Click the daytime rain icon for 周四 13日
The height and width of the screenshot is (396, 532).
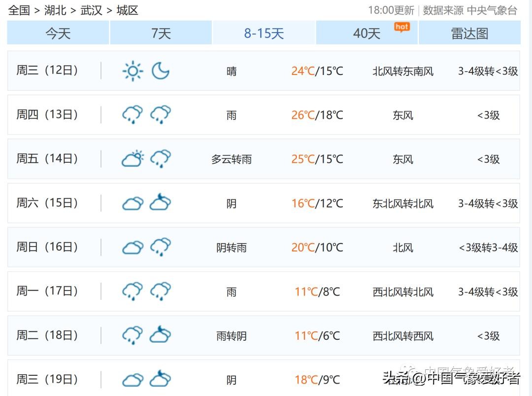click(133, 115)
